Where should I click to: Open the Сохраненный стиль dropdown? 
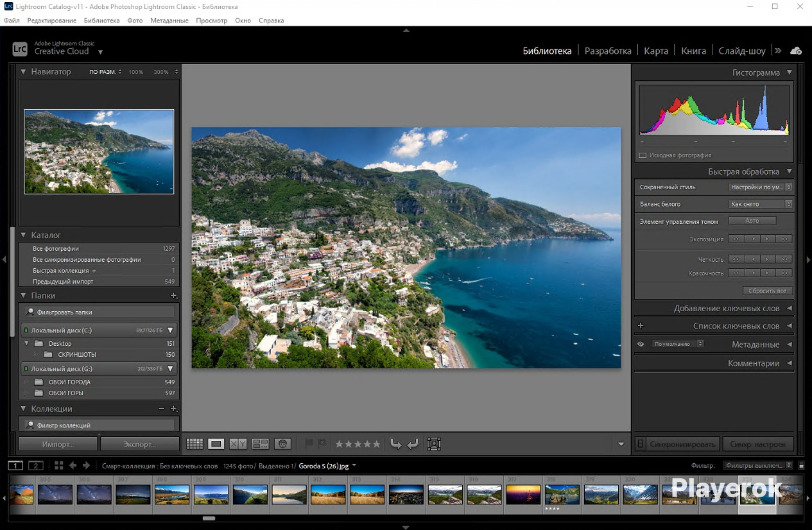point(761,187)
